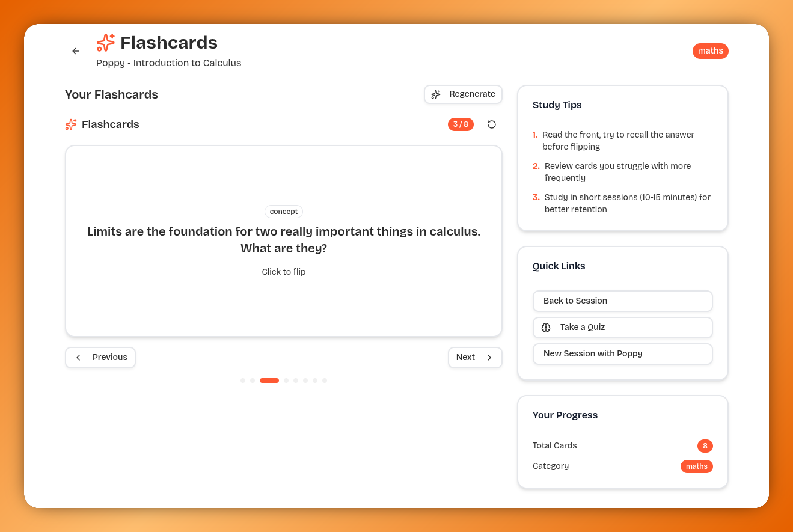Click the 3/8 progress counter badge
This screenshot has width=793, height=532.
(461, 124)
